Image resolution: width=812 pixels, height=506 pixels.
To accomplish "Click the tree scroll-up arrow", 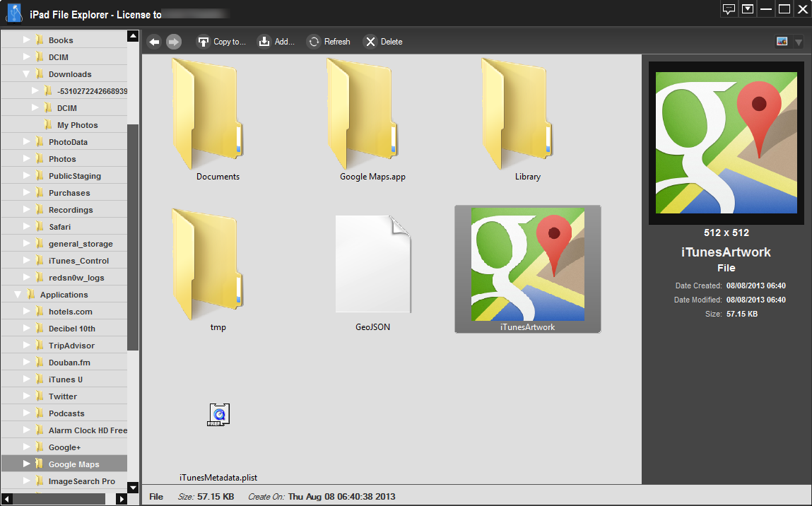I will point(133,36).
